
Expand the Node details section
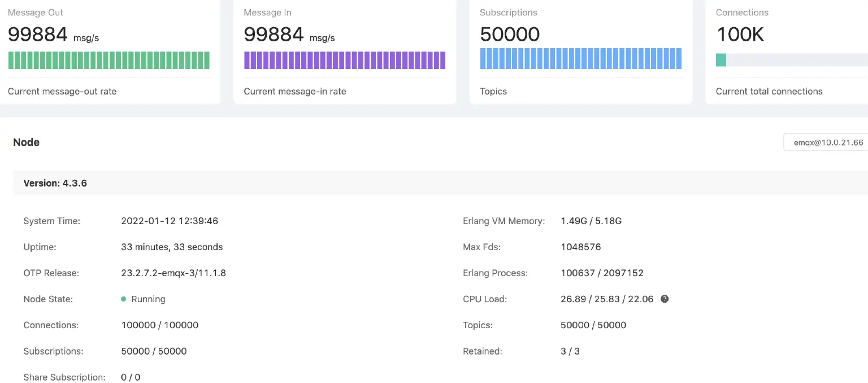(x=26, y=142)
